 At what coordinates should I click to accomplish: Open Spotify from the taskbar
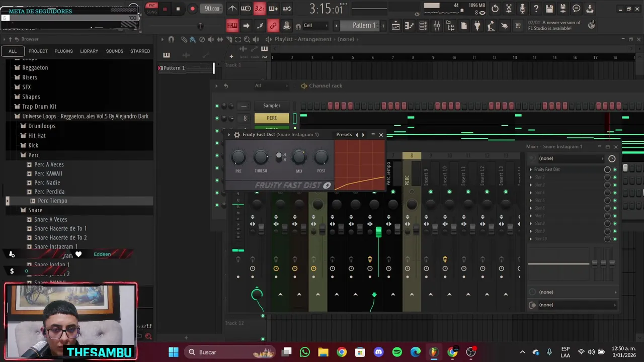pyautogui.click(x=397, y=352)
